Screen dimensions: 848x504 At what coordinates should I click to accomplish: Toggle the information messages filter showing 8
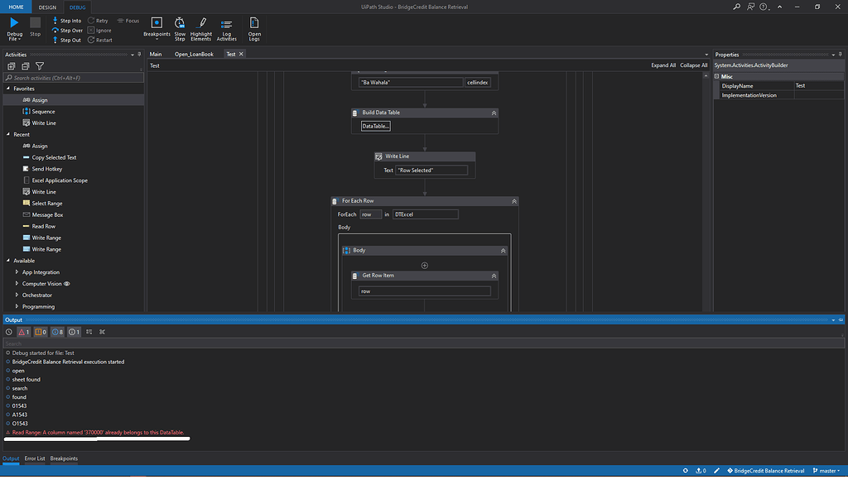point(55,331)
